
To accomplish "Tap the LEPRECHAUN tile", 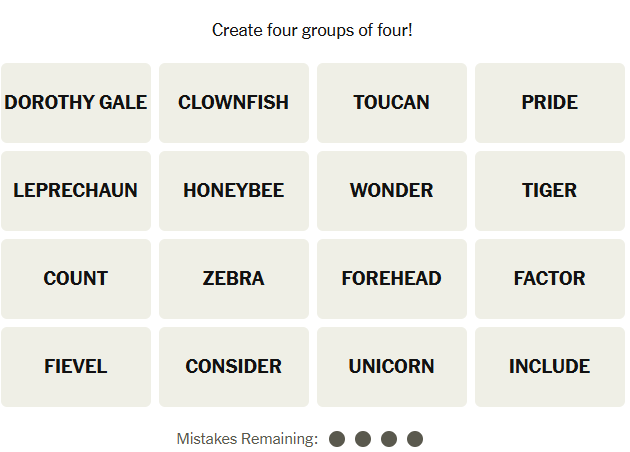I will click(76, 191).
